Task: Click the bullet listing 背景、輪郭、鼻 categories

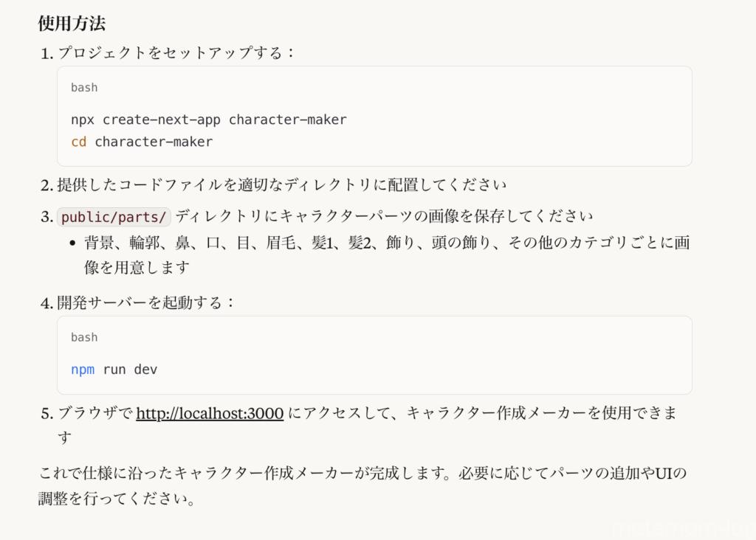Action: 387,255
